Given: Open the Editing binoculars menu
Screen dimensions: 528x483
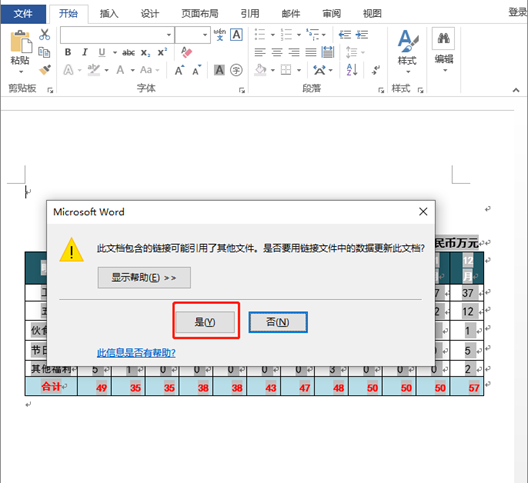Looking at the screenshot, I should [x=444, y=51].
